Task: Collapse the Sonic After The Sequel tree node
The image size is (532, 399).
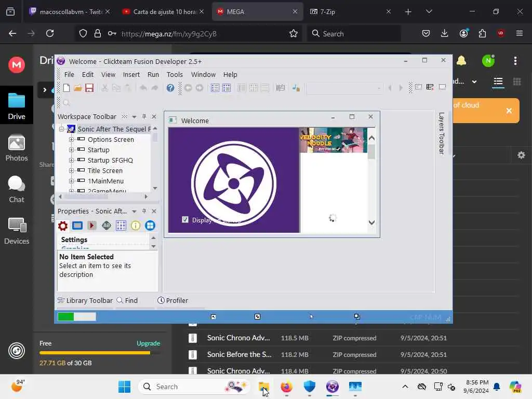Action: tap(61, 129)
